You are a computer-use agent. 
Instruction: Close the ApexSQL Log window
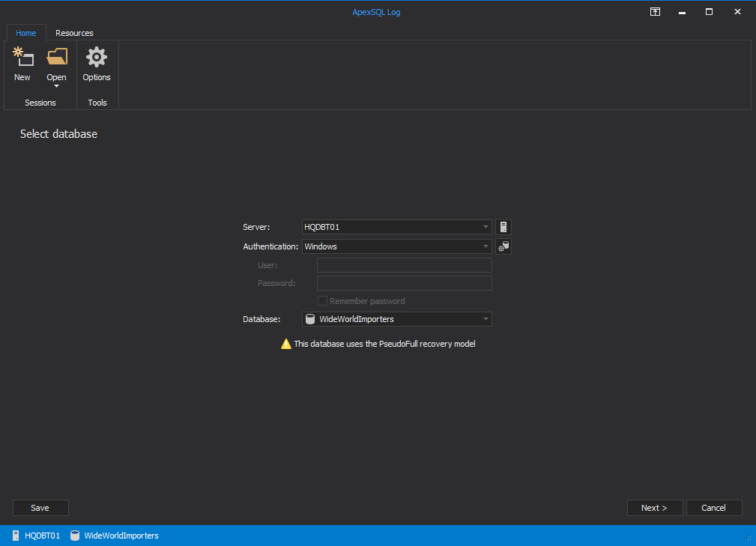737,11
